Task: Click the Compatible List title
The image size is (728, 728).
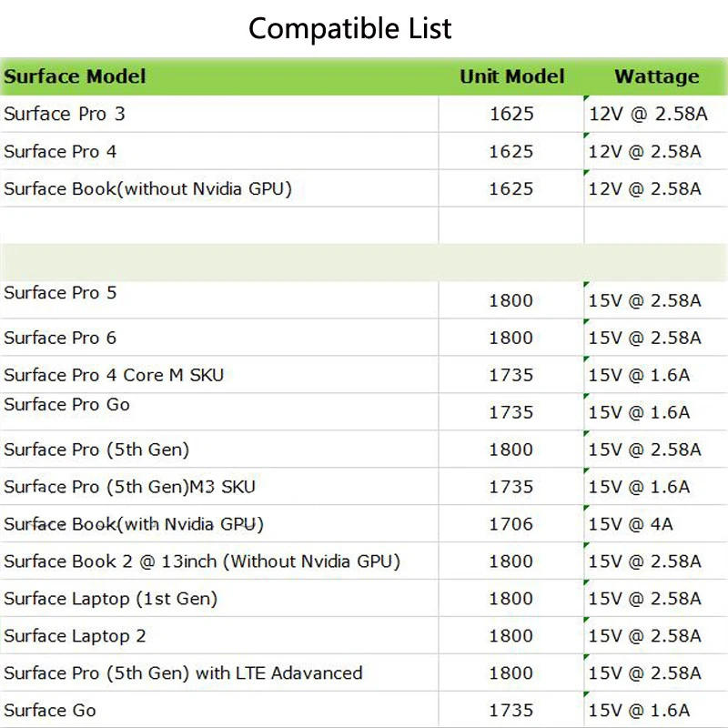Action: pos(350,28)
